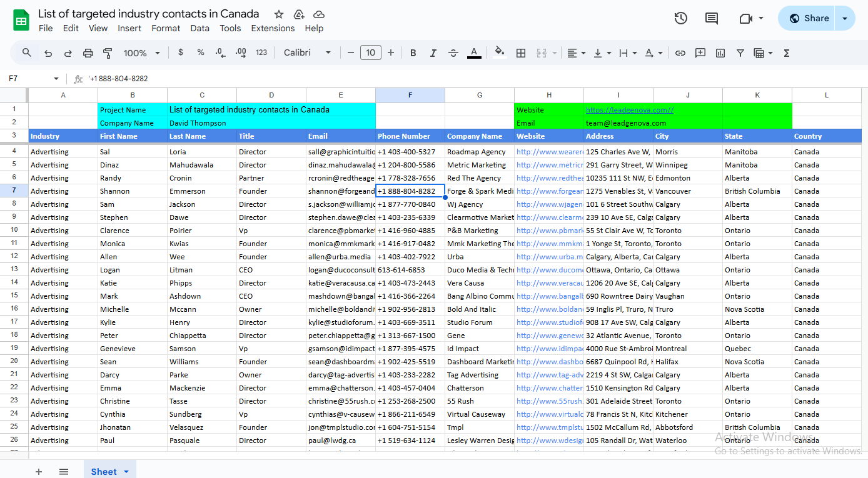Show all sheets list icon
Viewport: 868px width, 478px height.
[64, 472]
